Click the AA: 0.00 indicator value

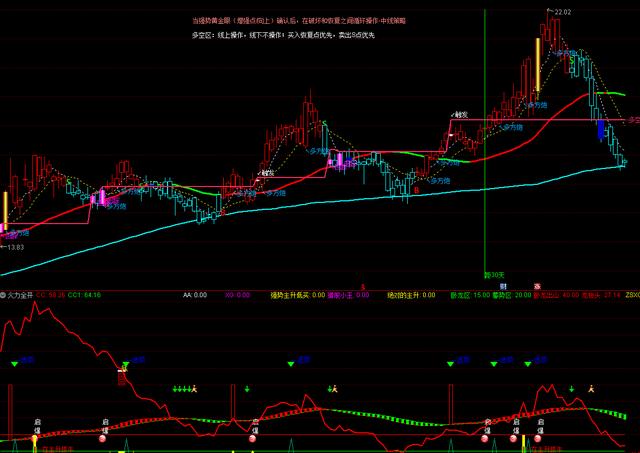point(195,296)
